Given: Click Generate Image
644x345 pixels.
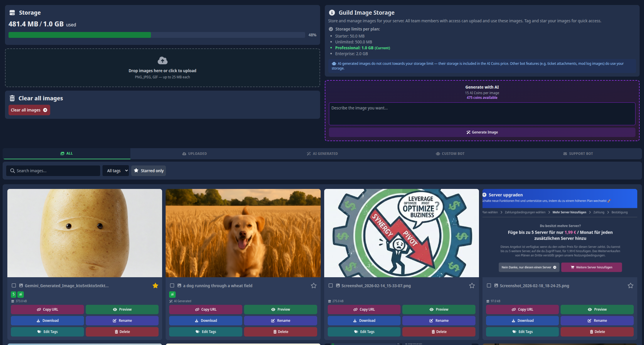Looking at the screenshot, I should 482,132.
